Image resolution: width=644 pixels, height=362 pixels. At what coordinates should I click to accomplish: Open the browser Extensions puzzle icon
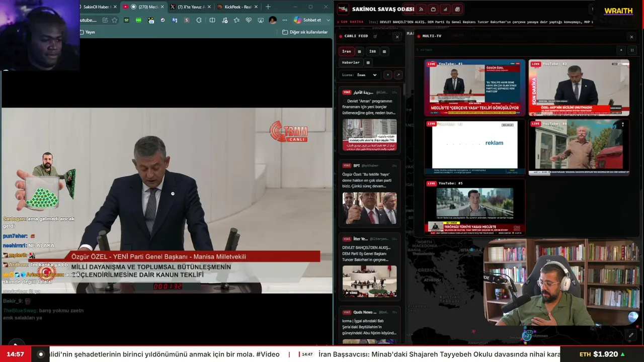point(199,20)
